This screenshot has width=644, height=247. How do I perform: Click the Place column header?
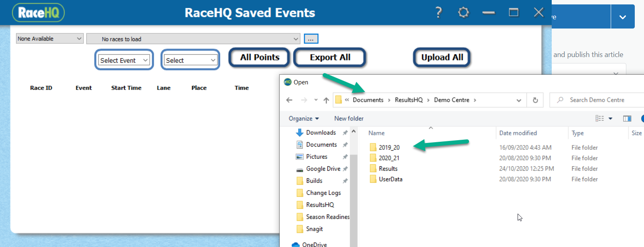pyautogui.click(x=199, y=88)
